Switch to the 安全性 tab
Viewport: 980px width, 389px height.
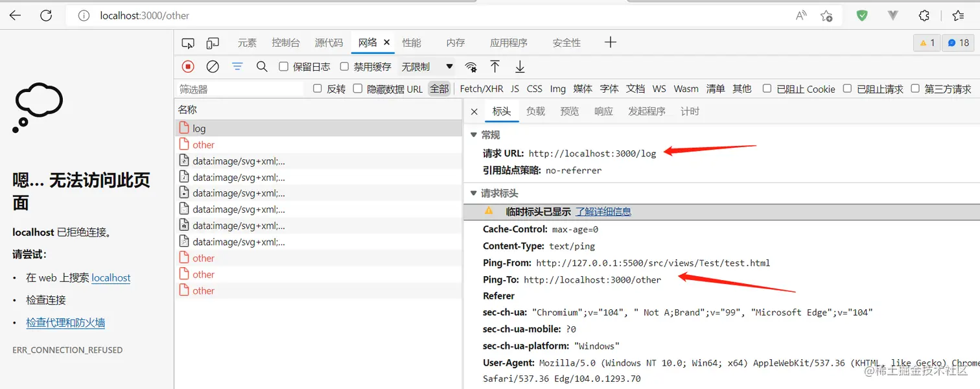[566, 43]
